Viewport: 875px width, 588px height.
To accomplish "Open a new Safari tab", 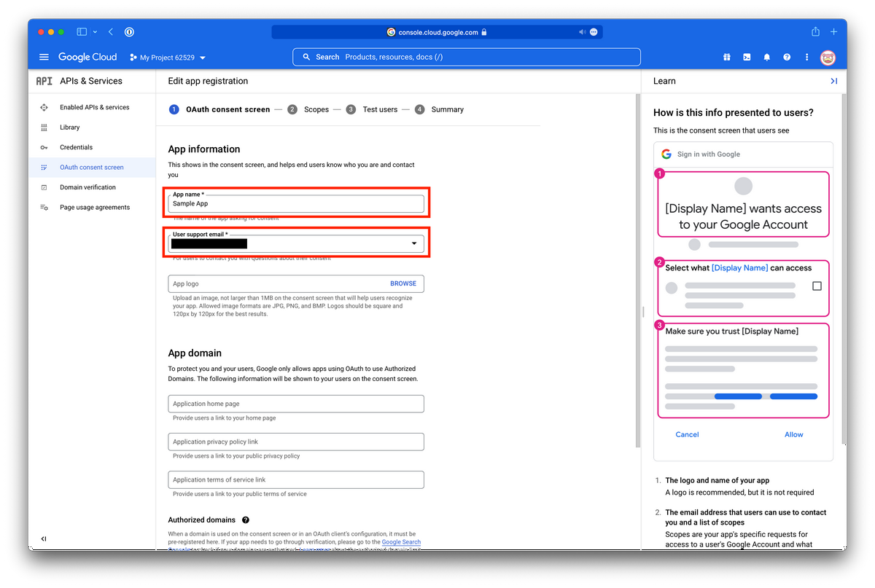I will click(833, 32).
